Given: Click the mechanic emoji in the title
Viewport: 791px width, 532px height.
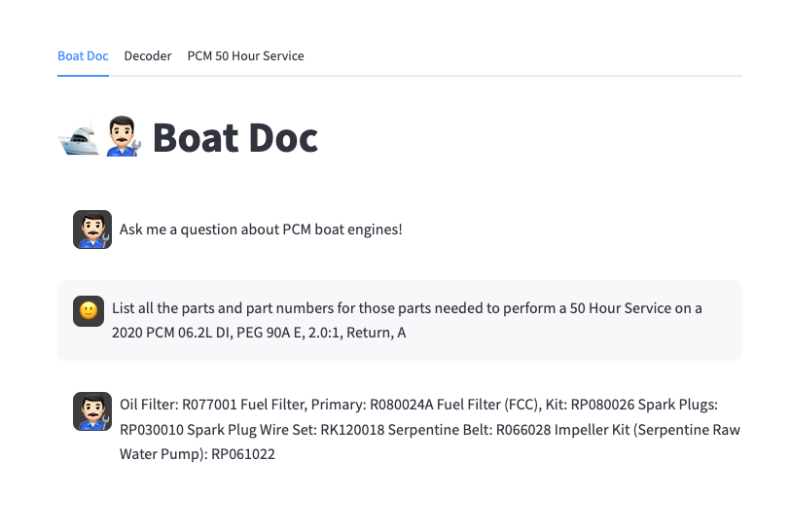Looking at the screenshot, I should (124, 137).
